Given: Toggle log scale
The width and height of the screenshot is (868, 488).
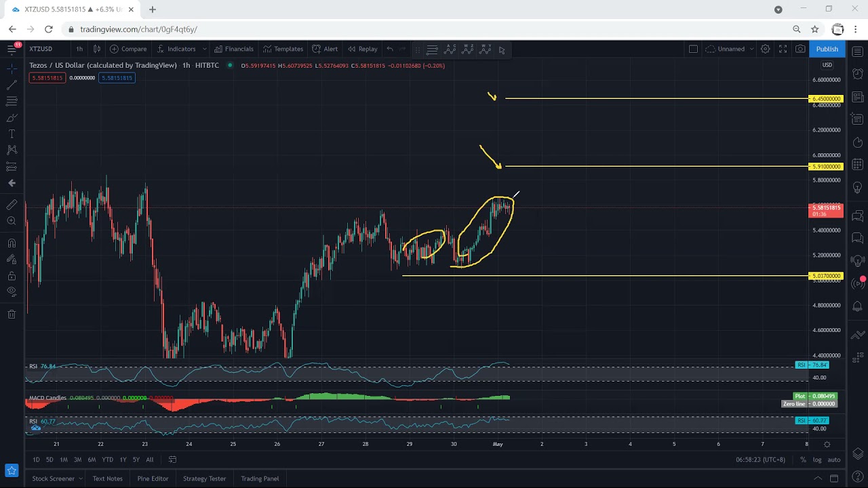Looking at the screenshot, I should (x=817, y=460).
